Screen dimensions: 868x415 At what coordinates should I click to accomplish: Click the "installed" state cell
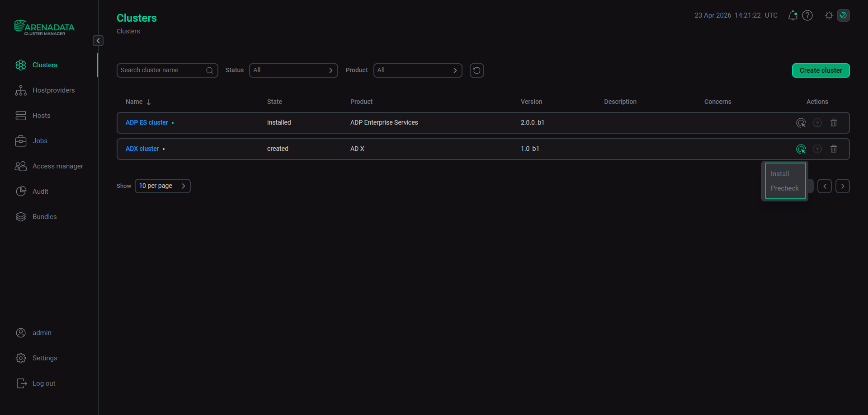279,123
